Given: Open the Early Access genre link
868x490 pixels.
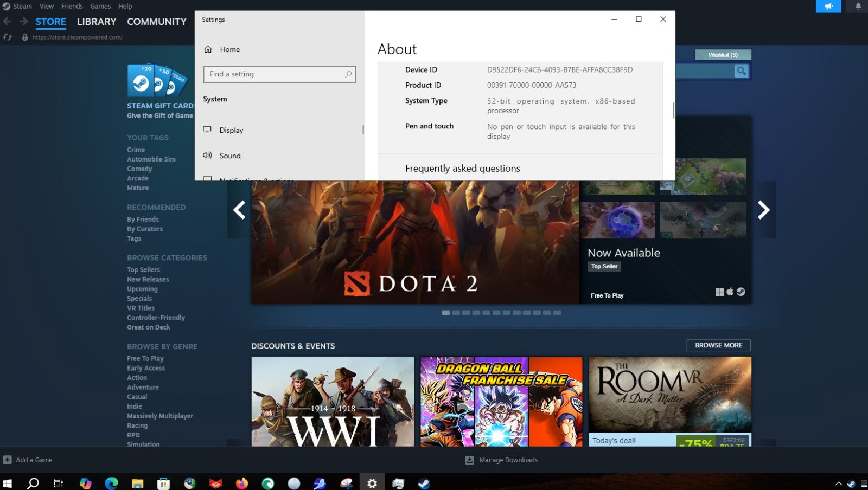Looking at the screenshot, I should (x=146, y=369).
